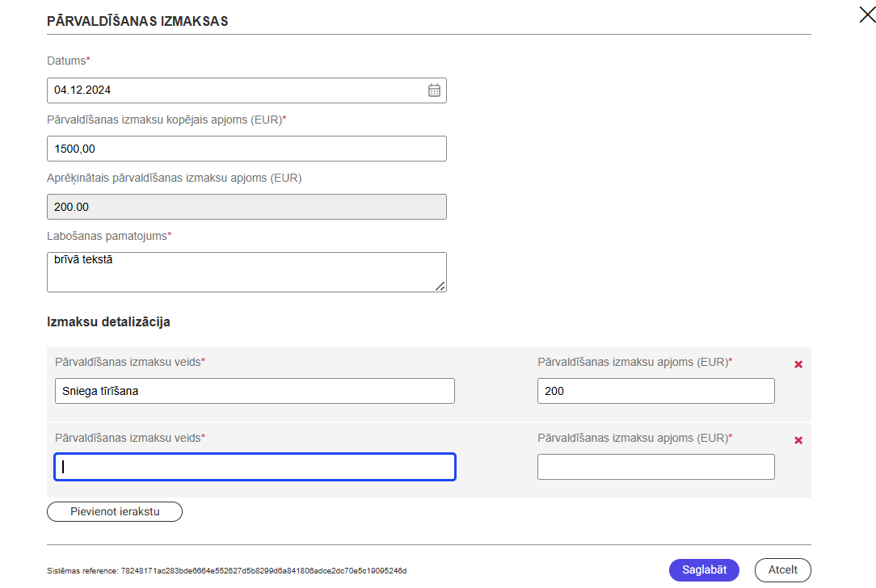Click the Izmaksu detalizācija section heading

(x=108, y=321)
